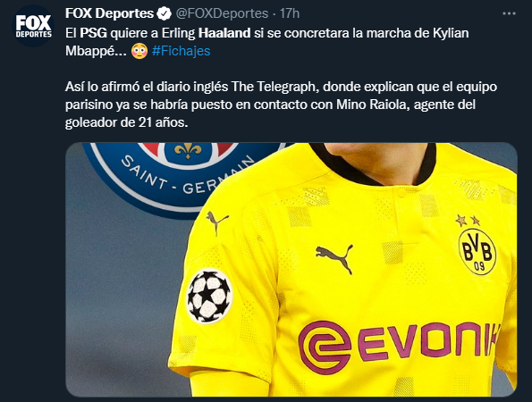Click the BVB 09 crest on the jersey
The height and width of the screenshot is (402, 532).
[x=477, y=252]
